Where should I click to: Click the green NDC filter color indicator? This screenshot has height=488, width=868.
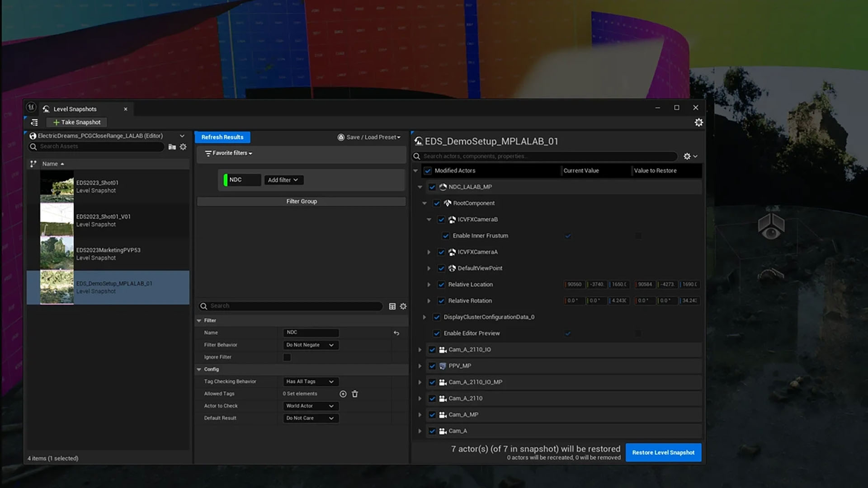(x=226, y=180)
